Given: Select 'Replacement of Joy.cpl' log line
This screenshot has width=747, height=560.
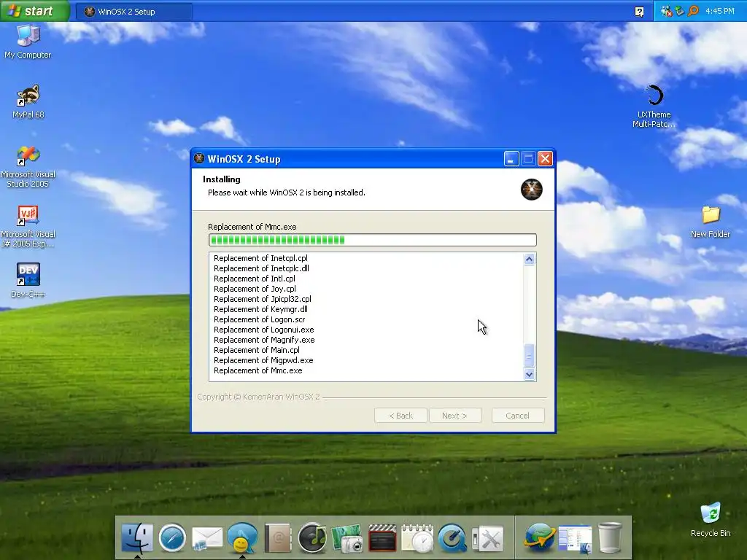Looking at the screenshot, I should coord(255,289).
